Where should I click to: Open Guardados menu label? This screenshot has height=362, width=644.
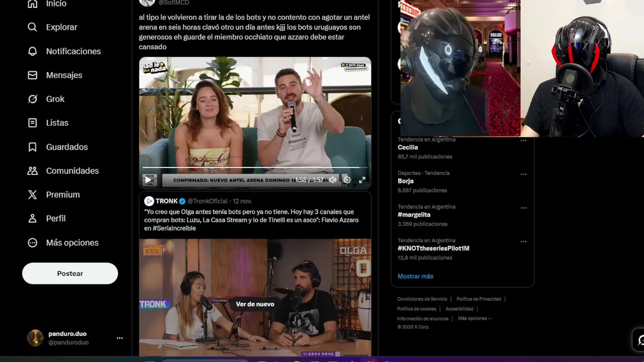click(67, 147)
